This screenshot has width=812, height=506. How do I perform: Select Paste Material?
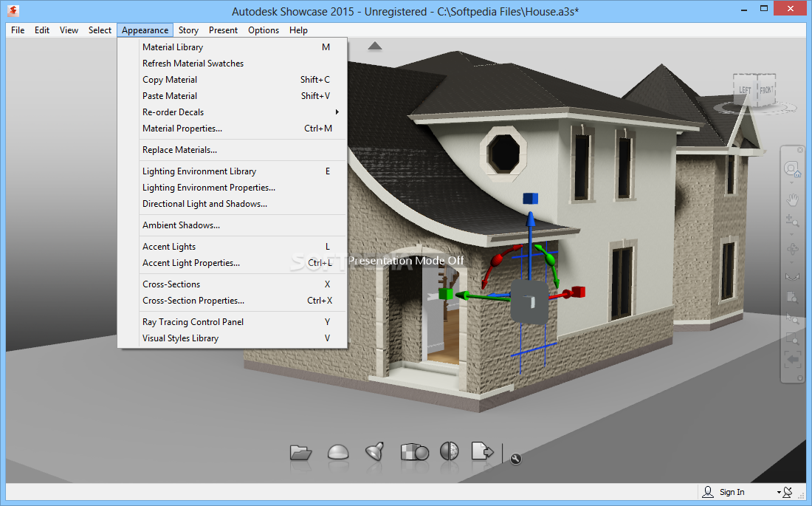[x=232, y=96]
